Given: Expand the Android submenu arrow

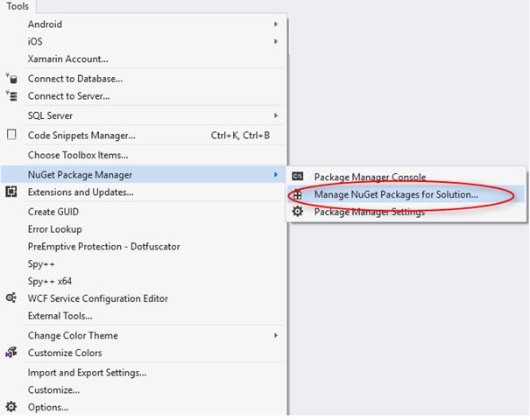Looking at the screenshot, I should 276,24.
